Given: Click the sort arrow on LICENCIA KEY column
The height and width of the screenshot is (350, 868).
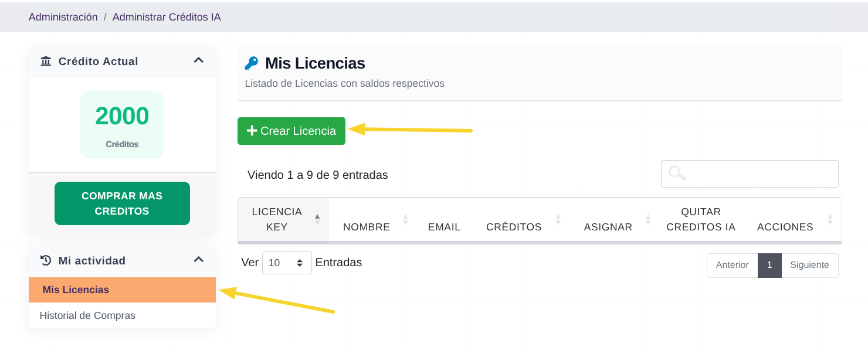Looking at the screenshot, I should point(317,219).
